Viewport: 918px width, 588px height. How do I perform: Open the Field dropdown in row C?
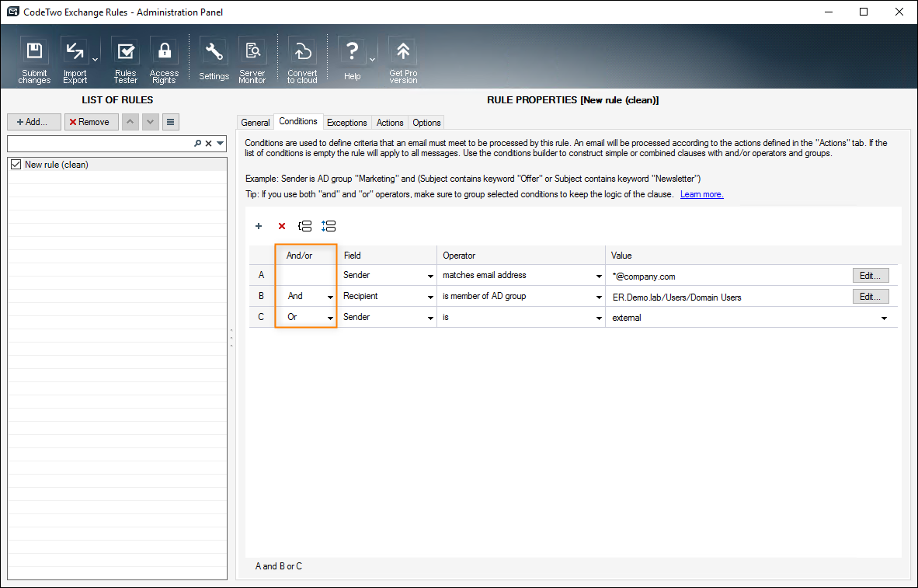click(430, 318)
